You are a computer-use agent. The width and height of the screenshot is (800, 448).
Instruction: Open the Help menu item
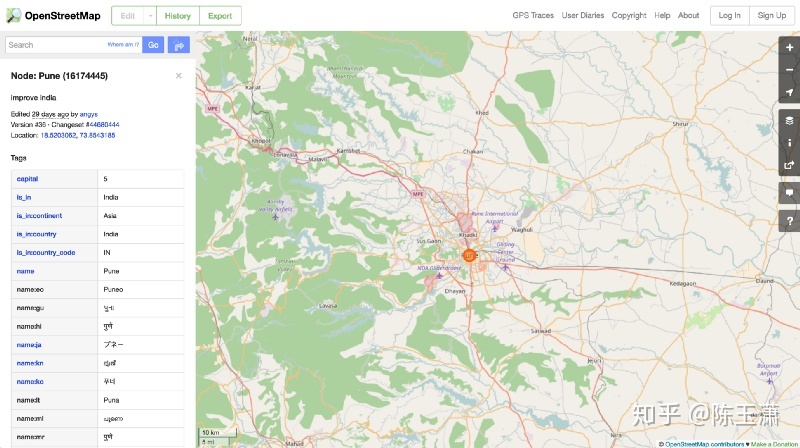(x=662, y=15)
